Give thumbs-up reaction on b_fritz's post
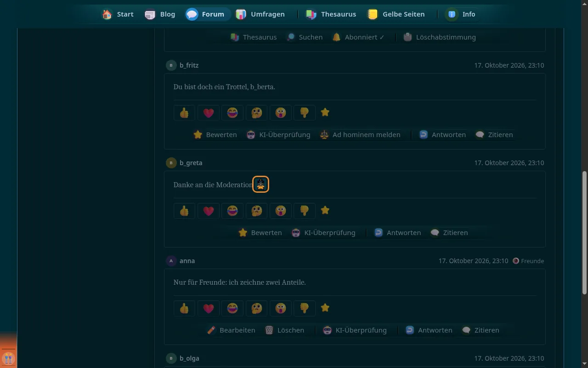Screen dimensions: 588x368 coord(184,113)
